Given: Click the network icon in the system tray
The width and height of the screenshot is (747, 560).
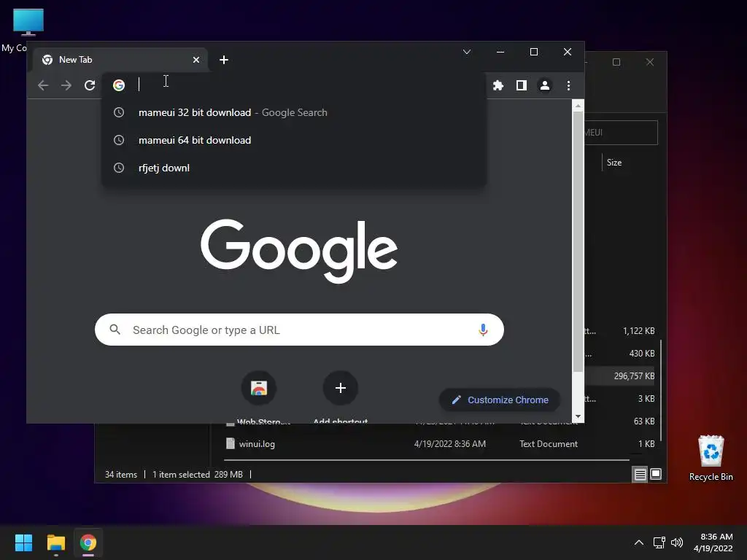Looking at the screenshot, I should [x=659, y=542].
